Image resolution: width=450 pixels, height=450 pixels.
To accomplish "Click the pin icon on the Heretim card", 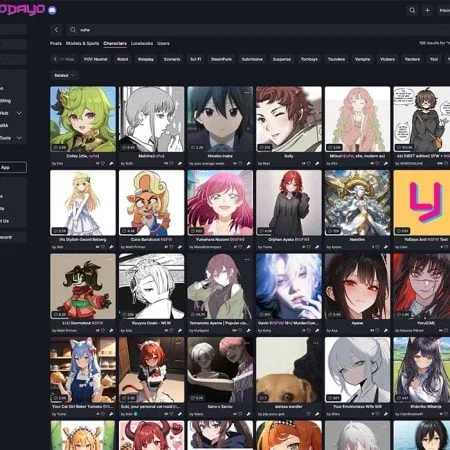I will click(386, 247).
